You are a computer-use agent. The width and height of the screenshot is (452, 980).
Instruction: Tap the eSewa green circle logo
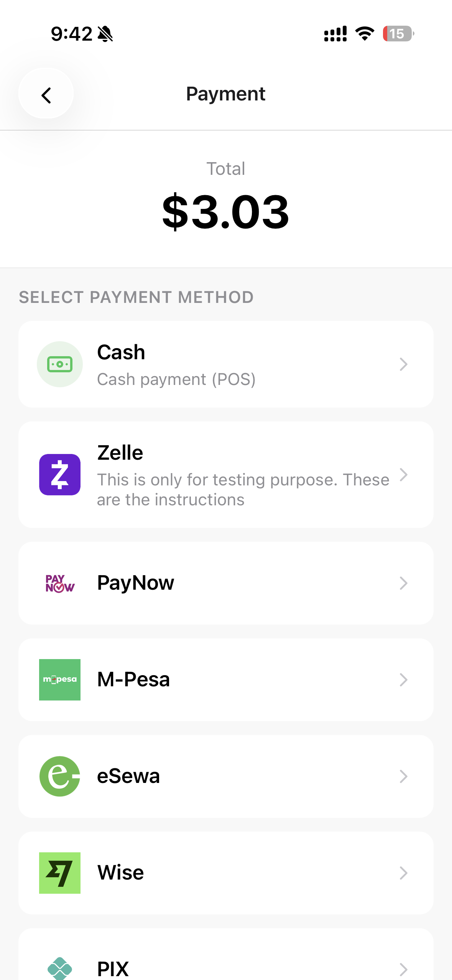tap(60, 776)
